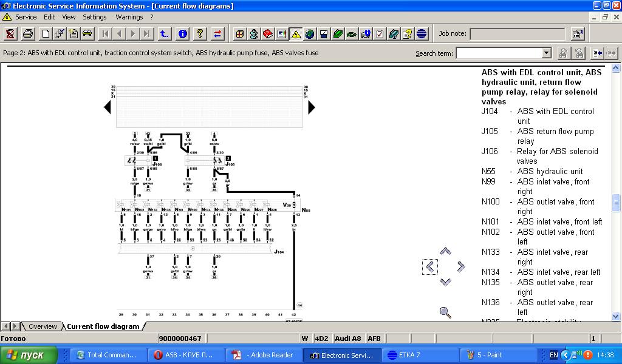Viewport: 622px width, 364px height.
Task: Click the yellow warning triangle toolbar icon
Action: [296, 34]
